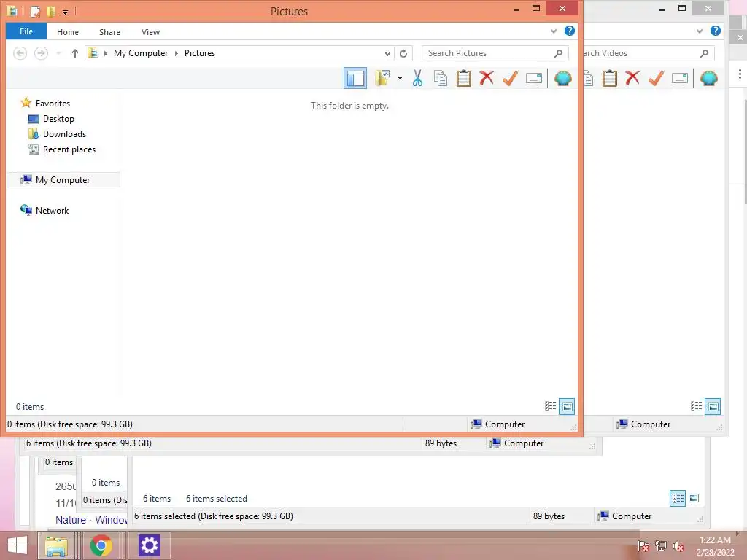Open the Customize Quick Access Toolbar dropdown

65,12
